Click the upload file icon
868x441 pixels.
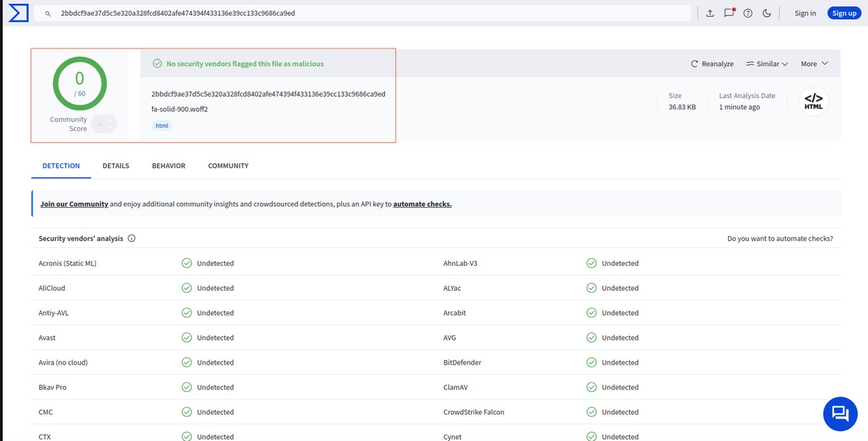tap(710, 13)
